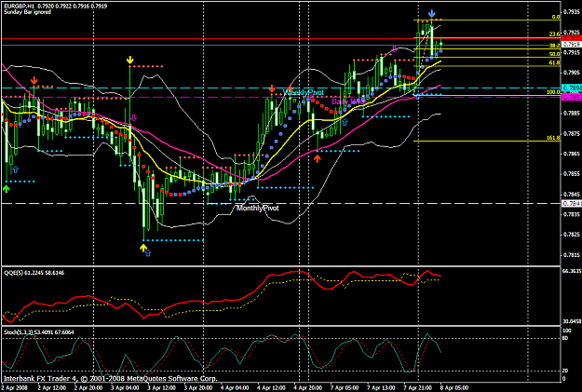Click the hollow blue up arrow beside the yellow up arrow
The width and height of the screenshot is (582, 392).
point(148,253)
